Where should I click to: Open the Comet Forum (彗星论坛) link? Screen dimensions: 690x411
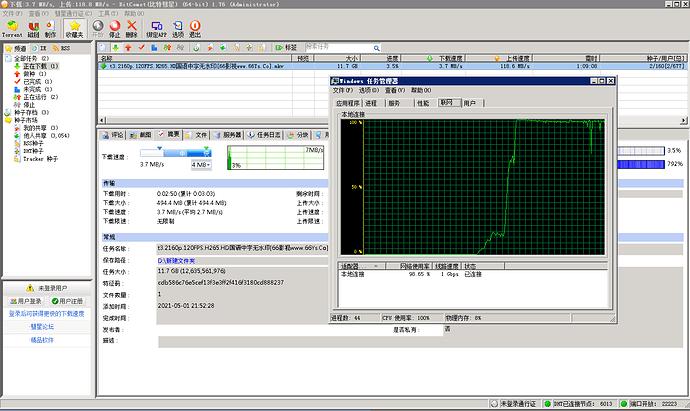pos(42,327)
